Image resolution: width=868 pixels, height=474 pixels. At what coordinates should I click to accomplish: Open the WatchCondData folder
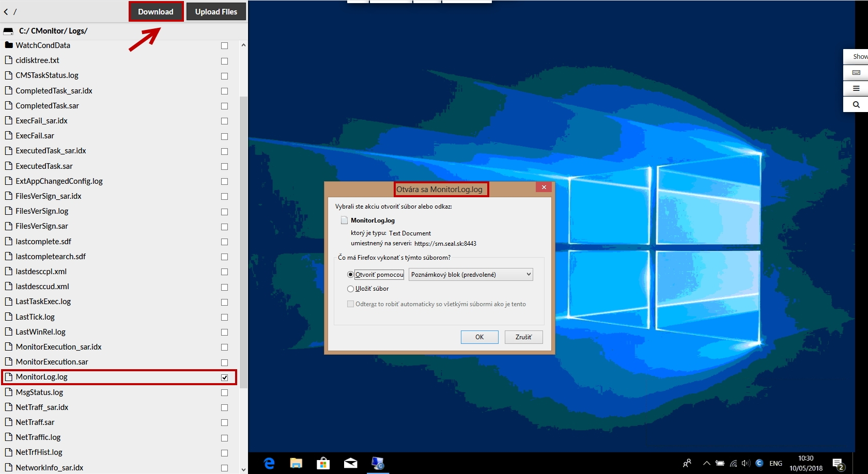pyautogui.click(x=43, y=45)
